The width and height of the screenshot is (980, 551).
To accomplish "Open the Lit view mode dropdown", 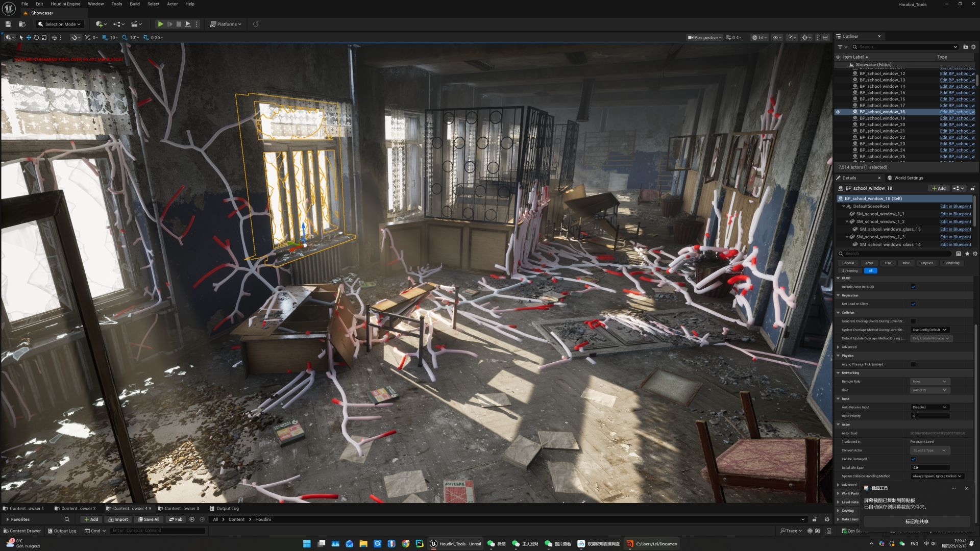I will [759, 37].
